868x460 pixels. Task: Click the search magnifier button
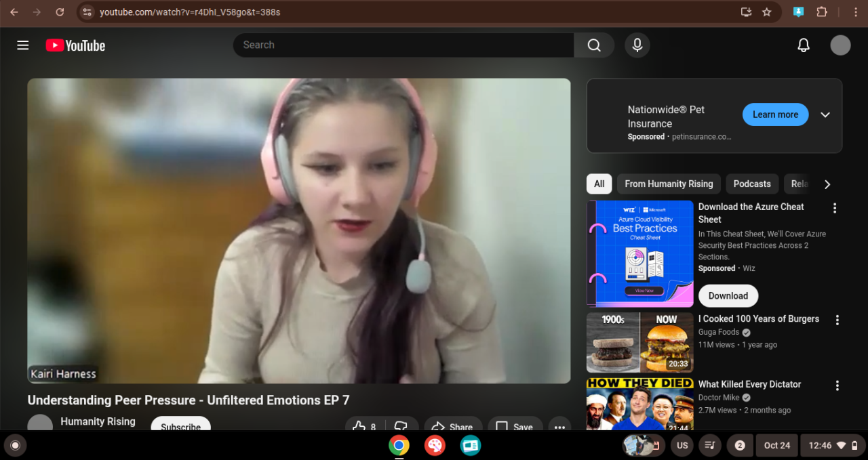coord(594,45)
